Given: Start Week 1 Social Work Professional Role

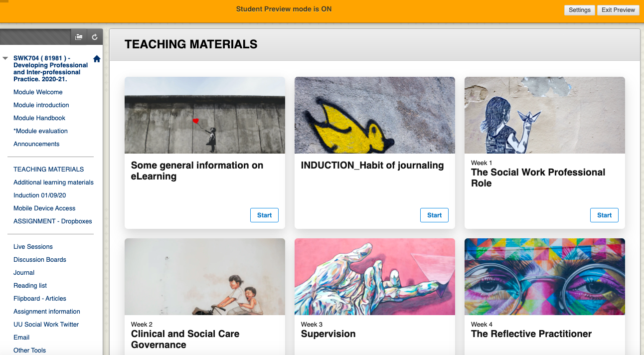Looking at the screenshot, I should (604, 215).
